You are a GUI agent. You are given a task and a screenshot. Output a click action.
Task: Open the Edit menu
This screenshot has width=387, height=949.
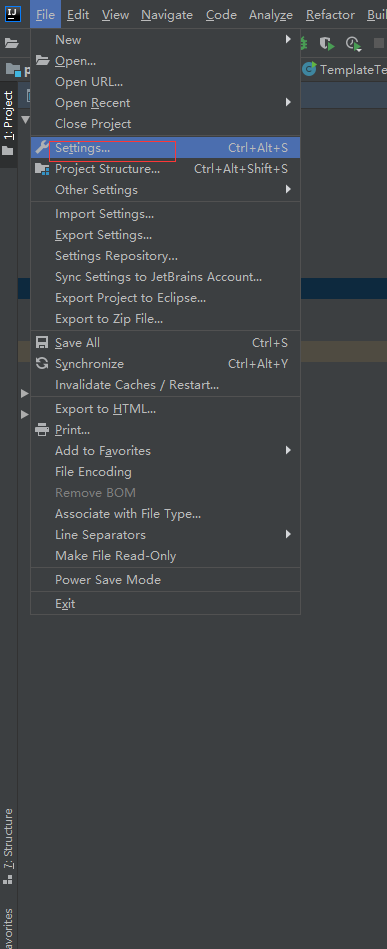[78, 15]
